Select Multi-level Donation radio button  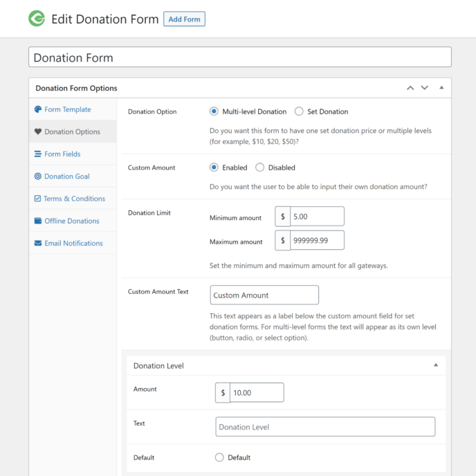pos(214,111)
